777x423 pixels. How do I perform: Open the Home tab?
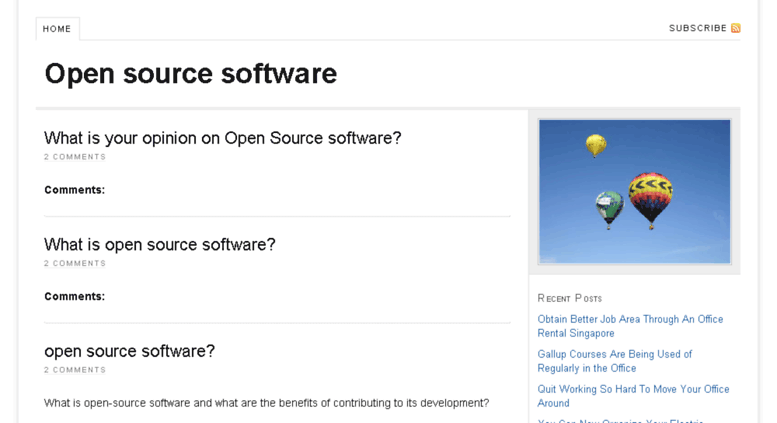[x=57, y=29]
